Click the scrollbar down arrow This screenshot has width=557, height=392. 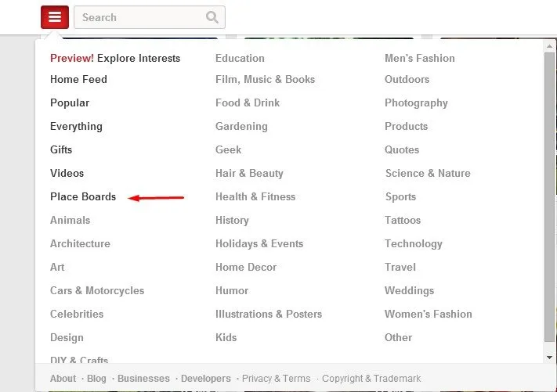click(549, 358)
